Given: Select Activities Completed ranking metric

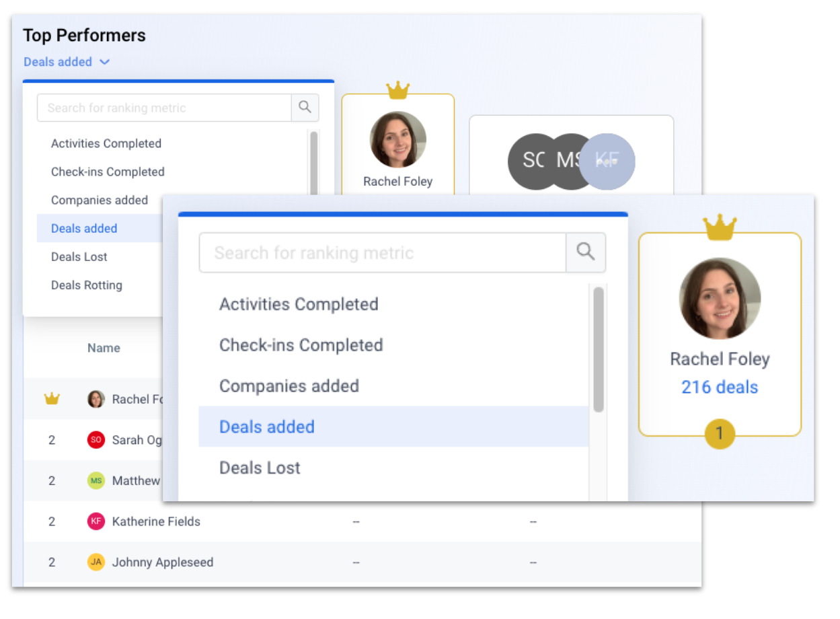Looking at the screenshot, I should tap(299, 304).
